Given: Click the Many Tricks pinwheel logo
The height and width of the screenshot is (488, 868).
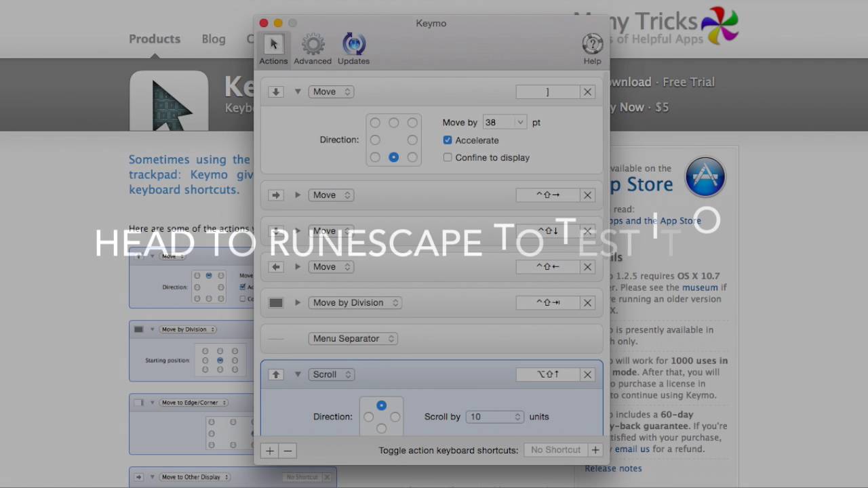Looking at the screenshot, I should (x=719, y=26).
